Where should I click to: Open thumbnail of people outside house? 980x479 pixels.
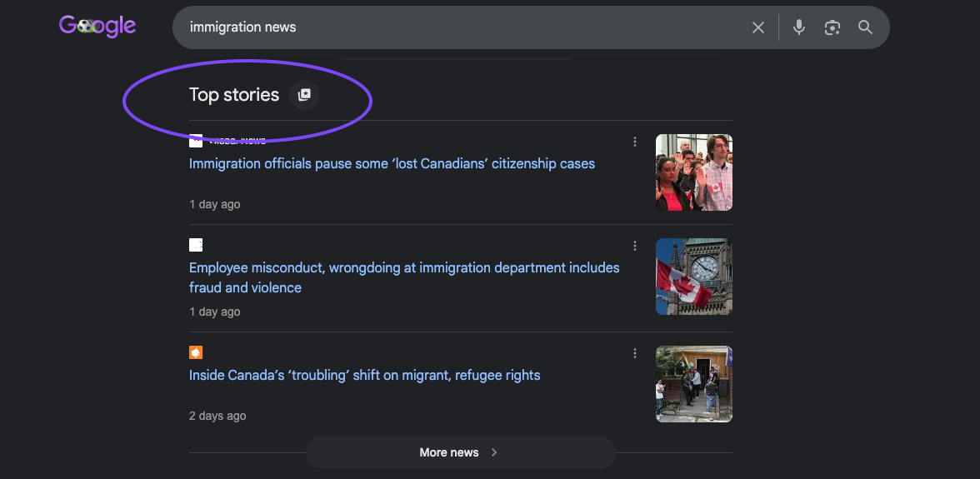pyautogui.click(x=693, y=384)
